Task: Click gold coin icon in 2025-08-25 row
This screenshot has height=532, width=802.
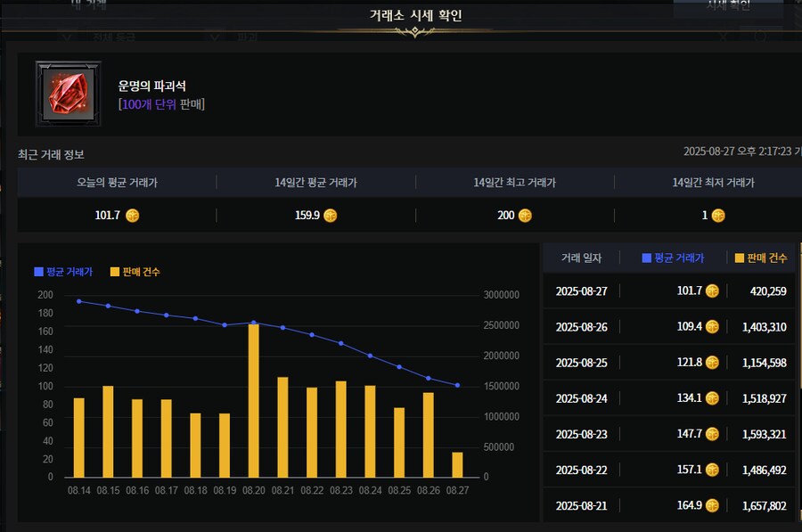Action: (x=712, y=363)
